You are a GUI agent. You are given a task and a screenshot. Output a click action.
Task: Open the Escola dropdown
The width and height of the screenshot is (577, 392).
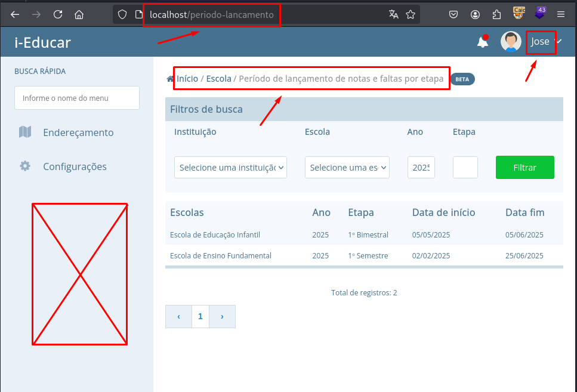347,168
